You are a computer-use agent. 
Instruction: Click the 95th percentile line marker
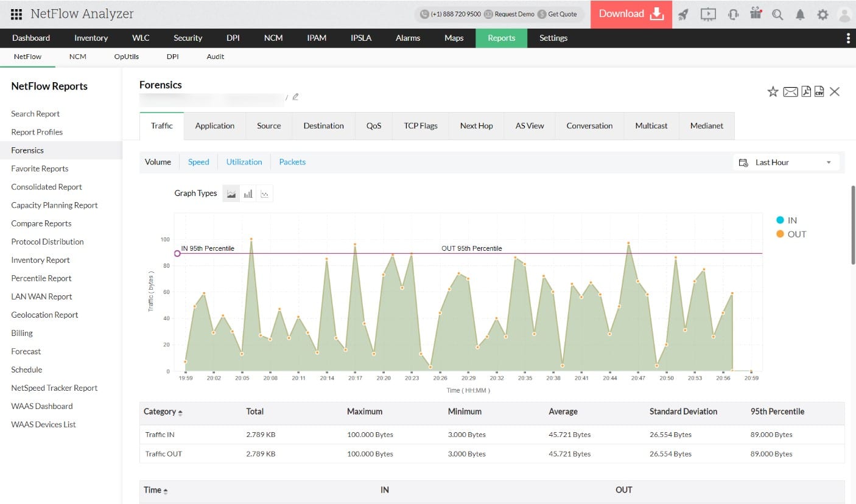coord(177,253)
